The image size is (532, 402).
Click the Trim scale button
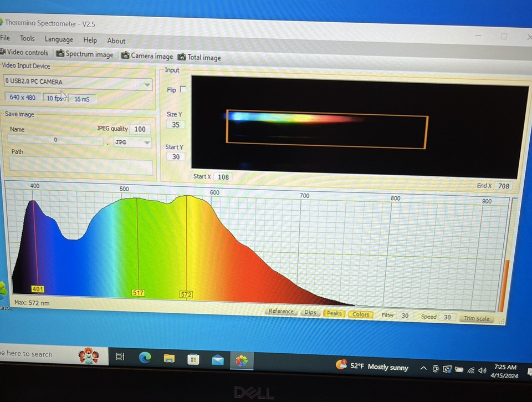click(476, 318)
